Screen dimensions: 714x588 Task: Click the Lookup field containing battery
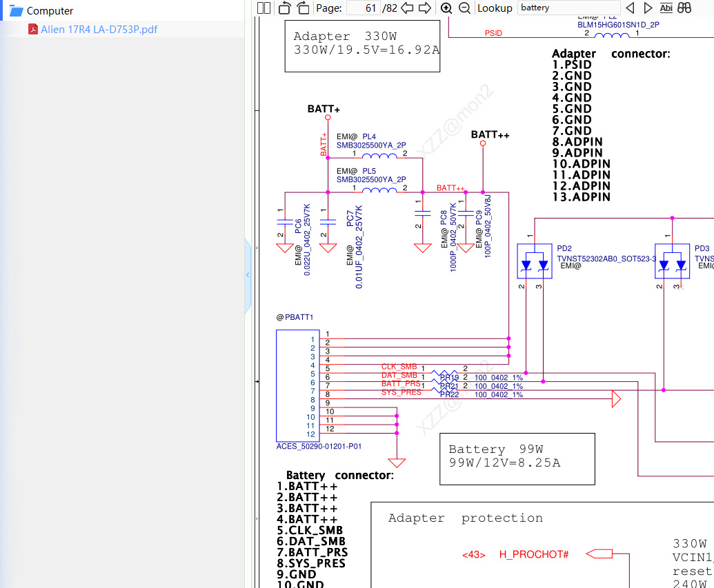point(568,8)
